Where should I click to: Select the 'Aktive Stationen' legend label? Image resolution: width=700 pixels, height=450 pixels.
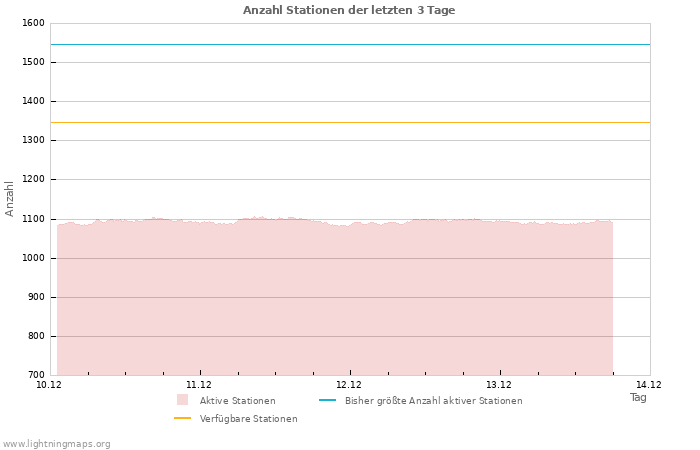[237, 401]
